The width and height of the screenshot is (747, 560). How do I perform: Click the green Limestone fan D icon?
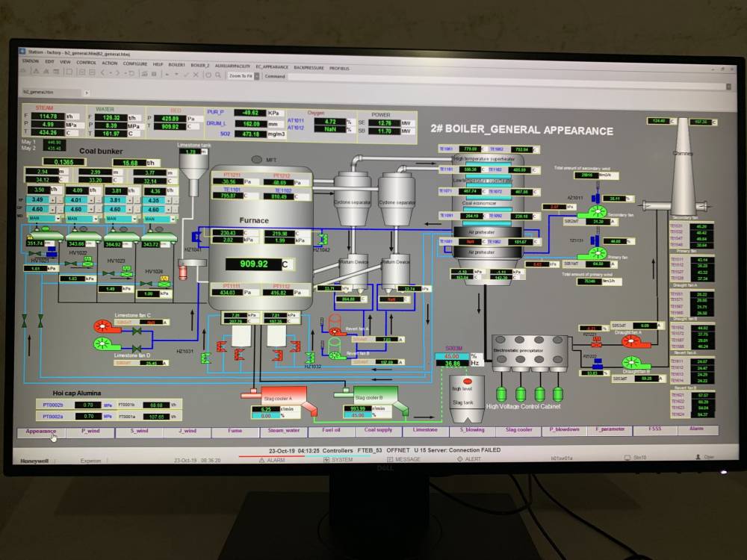point(102,343)
